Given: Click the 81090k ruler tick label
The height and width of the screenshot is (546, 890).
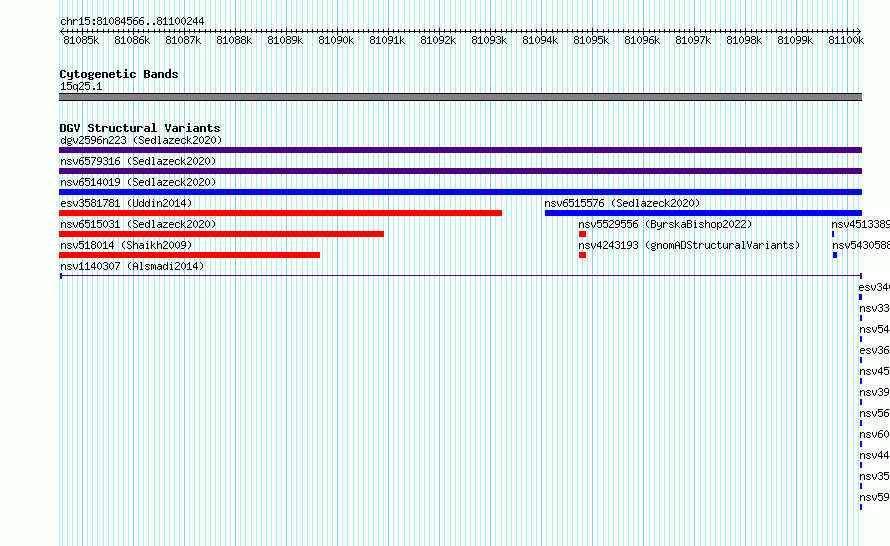Looking at the screenshot, I should click(x=336, y=40).
